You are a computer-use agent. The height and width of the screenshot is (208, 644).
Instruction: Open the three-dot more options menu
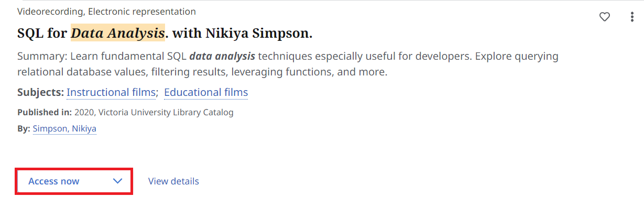pyautogui.click(x=632, y=17)
